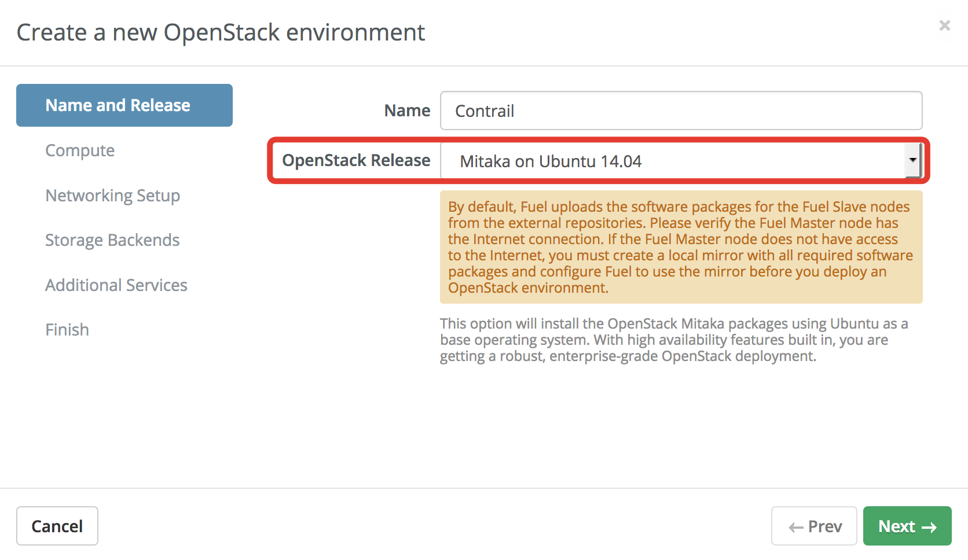Screen dimensions: 968x560
Task: Click the environment Name input field
Action: pos(681,110)
